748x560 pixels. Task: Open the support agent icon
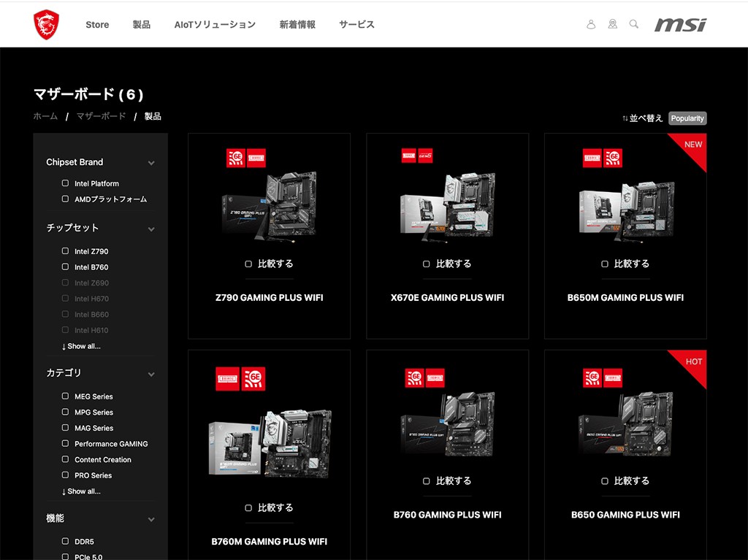point(613,24)
